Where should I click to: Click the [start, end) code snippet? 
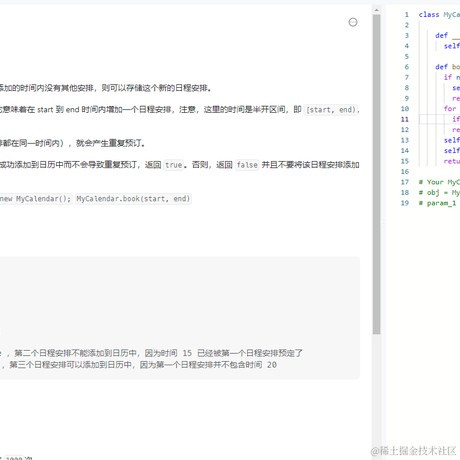[331, 110]
